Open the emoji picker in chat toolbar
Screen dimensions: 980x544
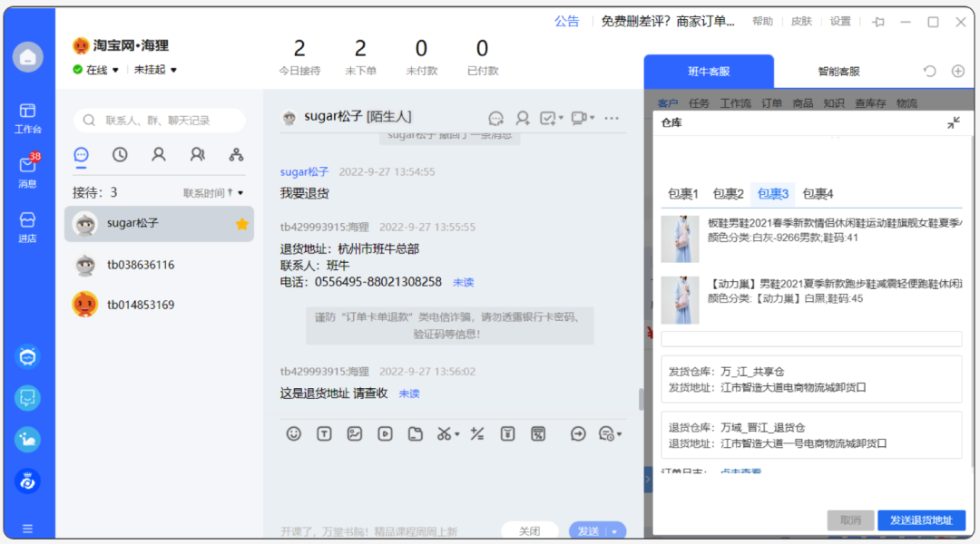pyautogui.click(x=293, y=433)
